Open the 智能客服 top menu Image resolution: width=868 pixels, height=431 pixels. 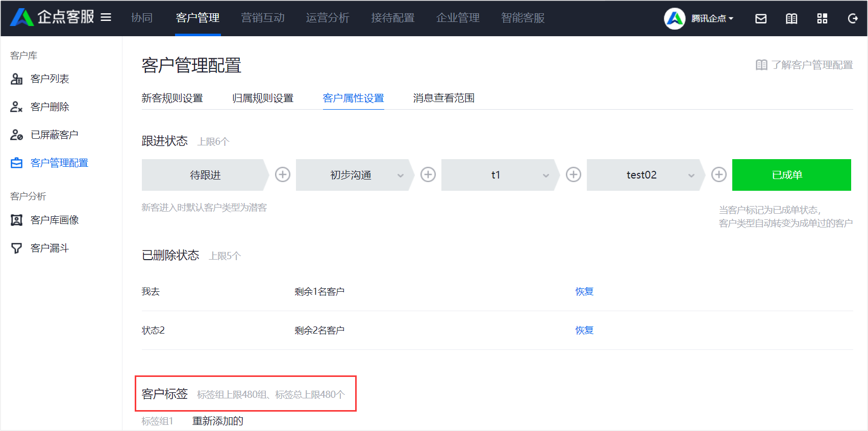[x=523, y=18]
